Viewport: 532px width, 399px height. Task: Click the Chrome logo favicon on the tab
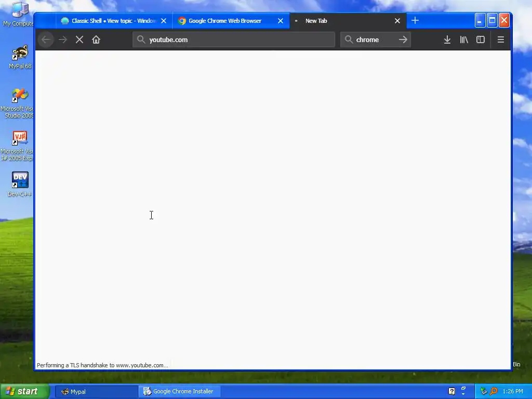click(182, 21)
